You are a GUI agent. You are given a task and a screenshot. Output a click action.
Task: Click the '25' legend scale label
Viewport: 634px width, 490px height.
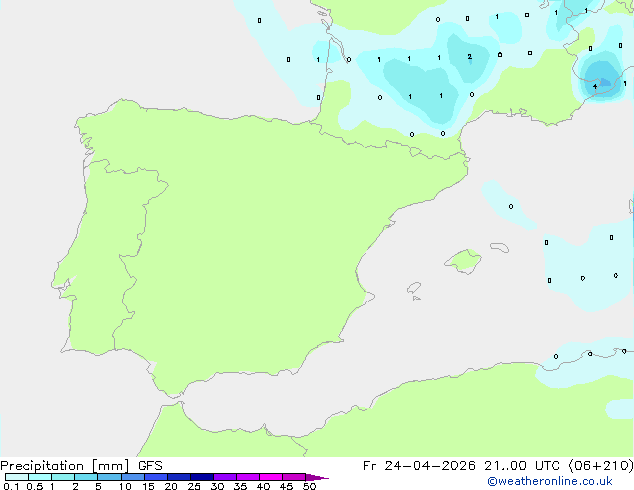(194, 486)
